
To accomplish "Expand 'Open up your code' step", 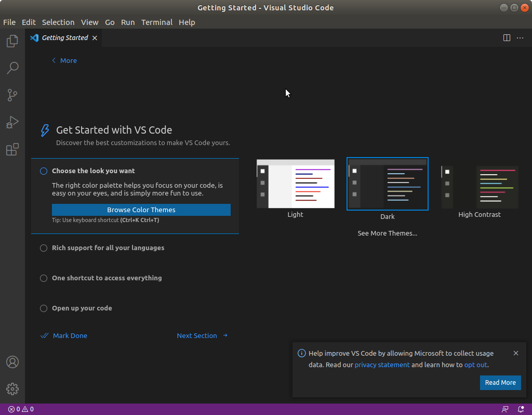I will [x=82, y=308].
